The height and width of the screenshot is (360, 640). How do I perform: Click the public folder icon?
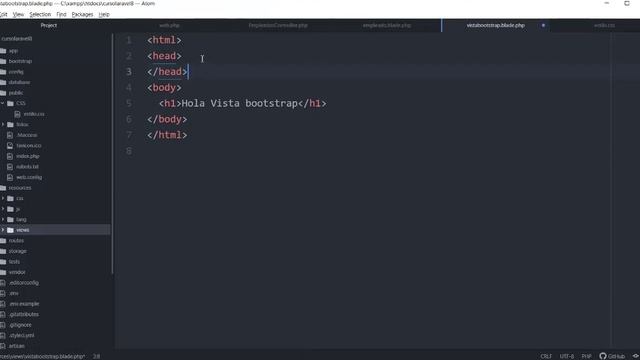pos(3,93)
